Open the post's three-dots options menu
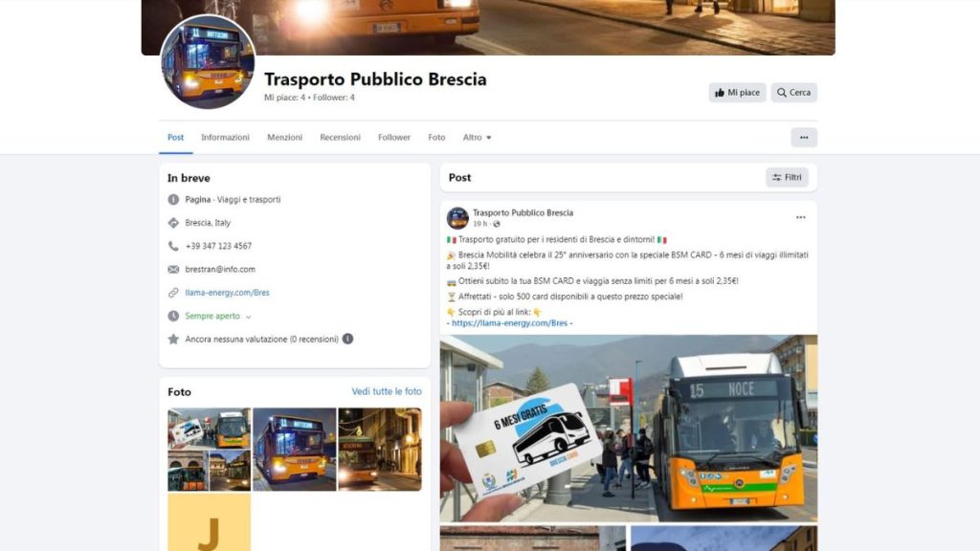The height and width of the screenshot is (551, 980). pos(801,217)
